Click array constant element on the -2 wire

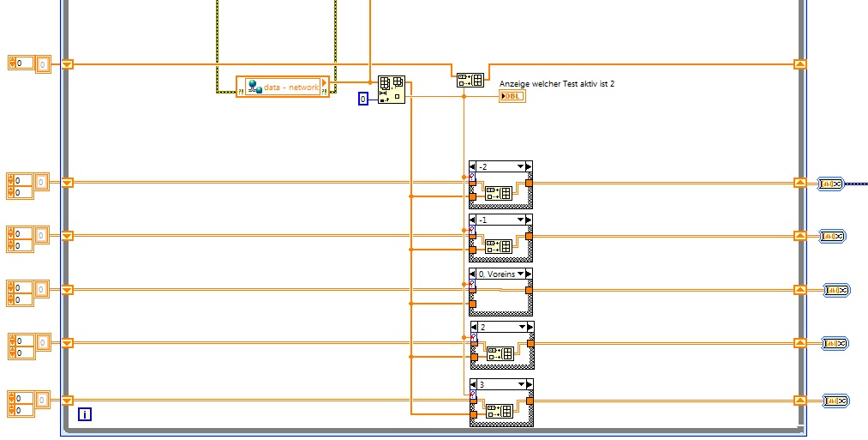click(41, 182)
